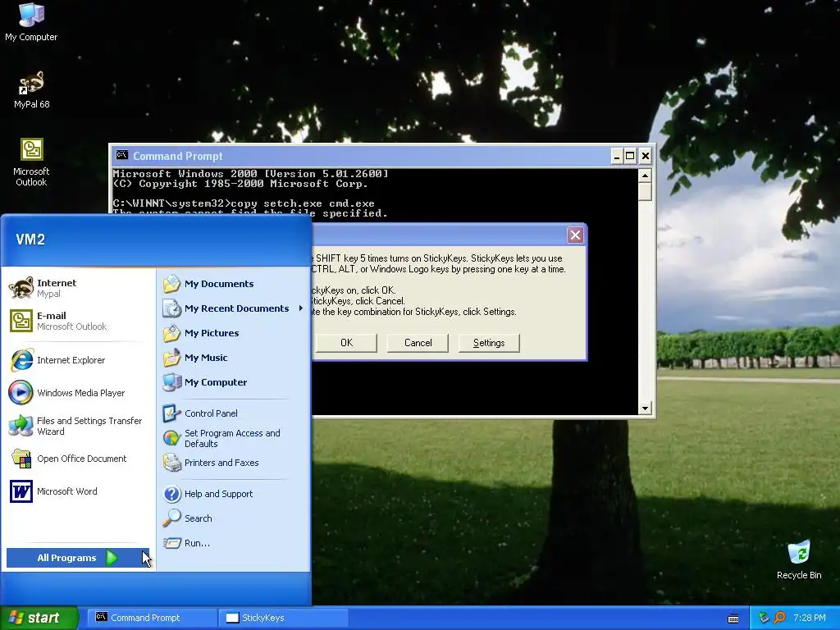Click VM2 user name in Start menu
The height and width of the screenshot is (630, 840).
point(30,240)
